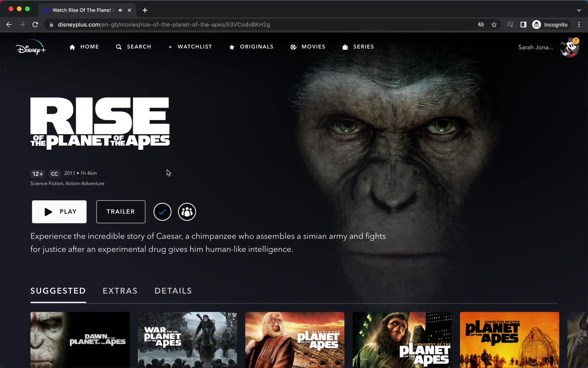Start GroupWatch with the people icon
Viewport: 588px width, 368px height.
(187, 212)
